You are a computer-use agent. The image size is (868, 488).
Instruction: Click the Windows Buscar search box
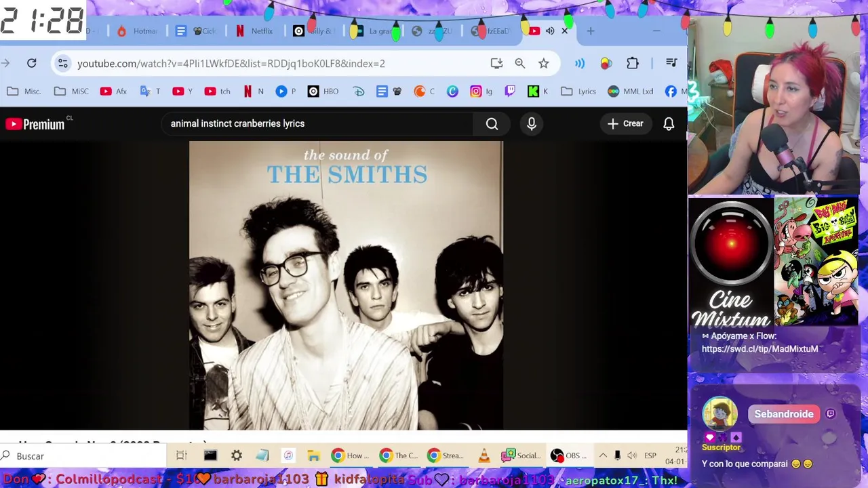(83, 455)
